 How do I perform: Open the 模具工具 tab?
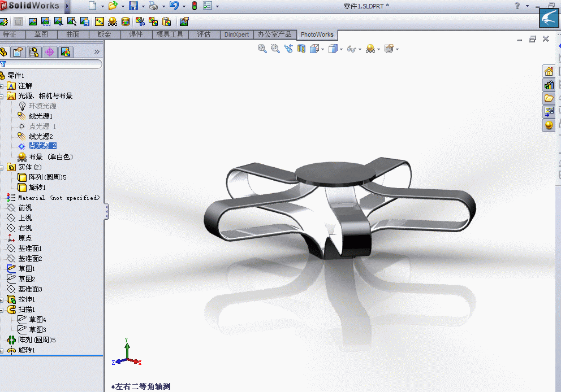point(170,34)
